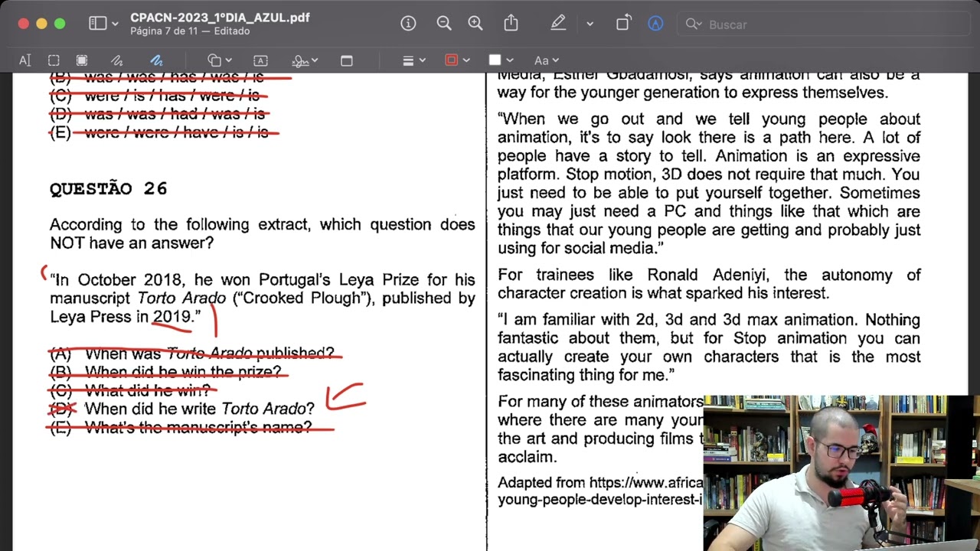Minimize the Preview window
Viewport: 980px width, 551px height.
click(41, 24)
